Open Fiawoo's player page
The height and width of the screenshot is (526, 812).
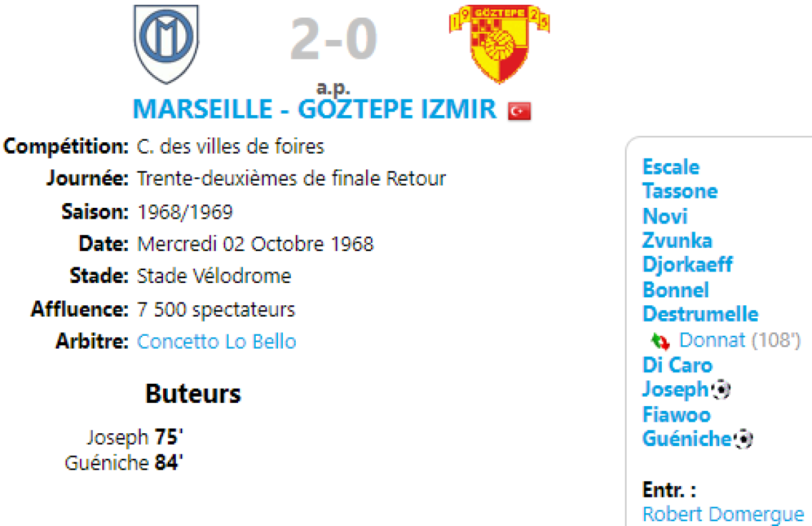pyautogui.click(x=676, y=414)
